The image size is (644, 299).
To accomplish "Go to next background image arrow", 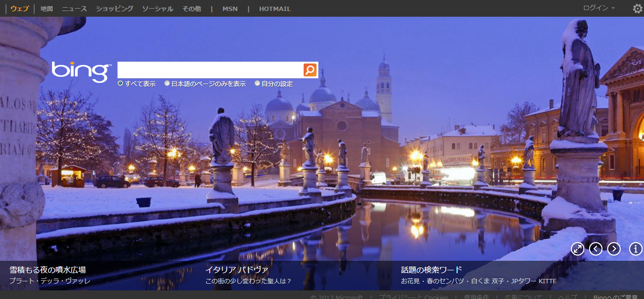I will 614,249.
